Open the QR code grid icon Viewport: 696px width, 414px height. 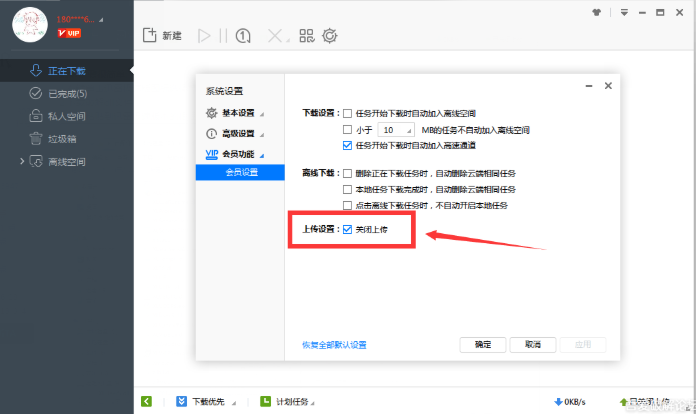pyautogui.click(x=306, y=36)
